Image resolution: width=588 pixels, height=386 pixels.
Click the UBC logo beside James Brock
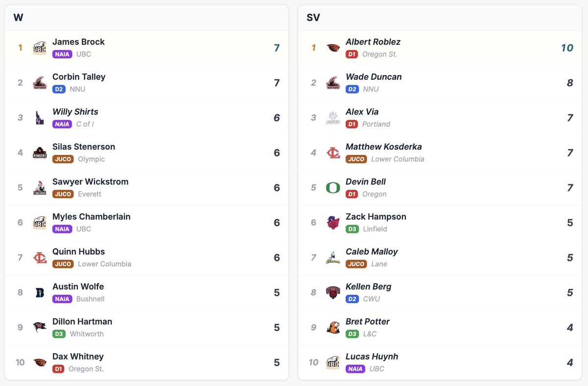39,48
